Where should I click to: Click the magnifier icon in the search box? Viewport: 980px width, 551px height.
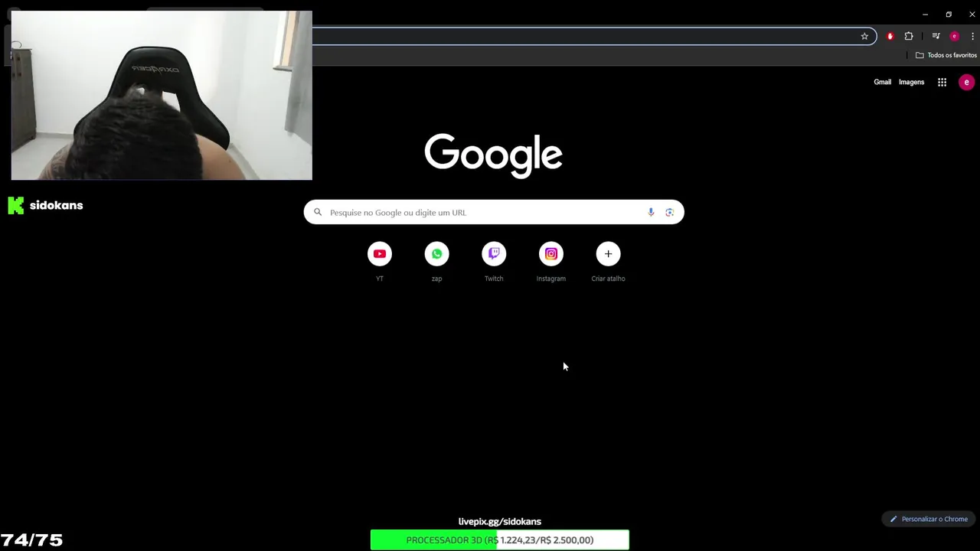tap(318, 212)
